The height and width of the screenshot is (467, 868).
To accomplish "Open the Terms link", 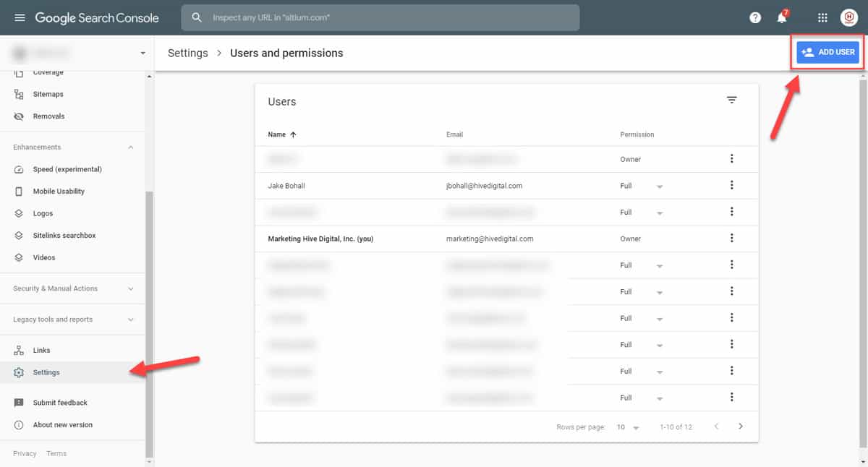I will click(x=56, y=453).
